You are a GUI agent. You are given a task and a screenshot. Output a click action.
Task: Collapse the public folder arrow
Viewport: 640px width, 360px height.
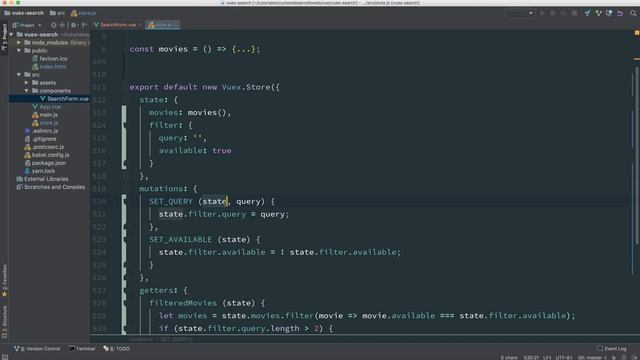tap(19, 51)
